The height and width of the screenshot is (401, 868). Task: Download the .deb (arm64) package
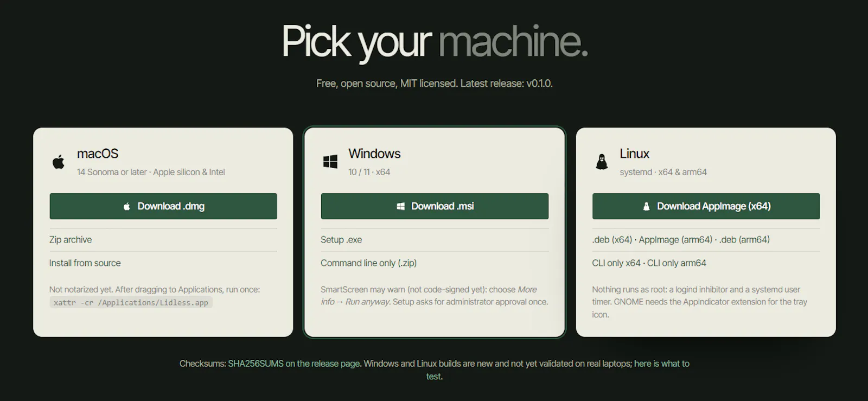[x=744, y=240]
